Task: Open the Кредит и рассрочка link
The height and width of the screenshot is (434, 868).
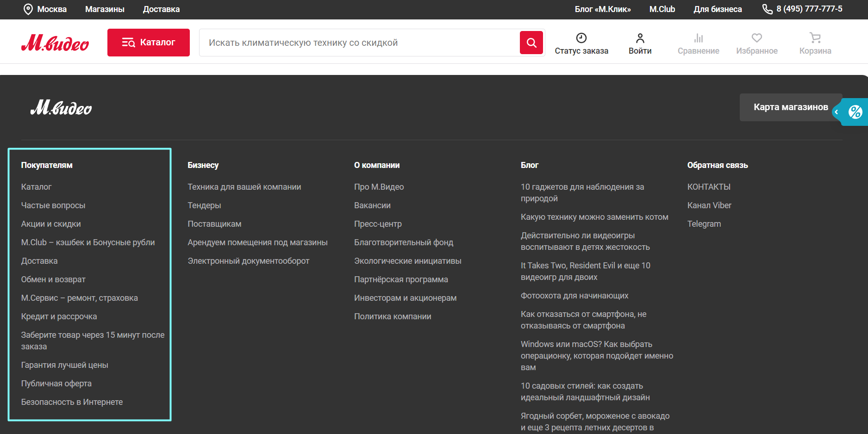Action: [x=59, y=316]
